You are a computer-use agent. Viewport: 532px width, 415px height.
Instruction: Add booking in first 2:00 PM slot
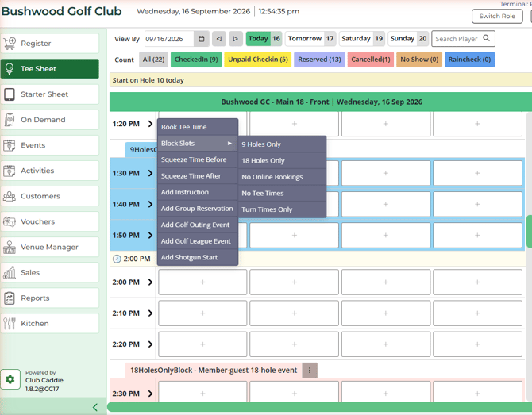pos(202,282)
